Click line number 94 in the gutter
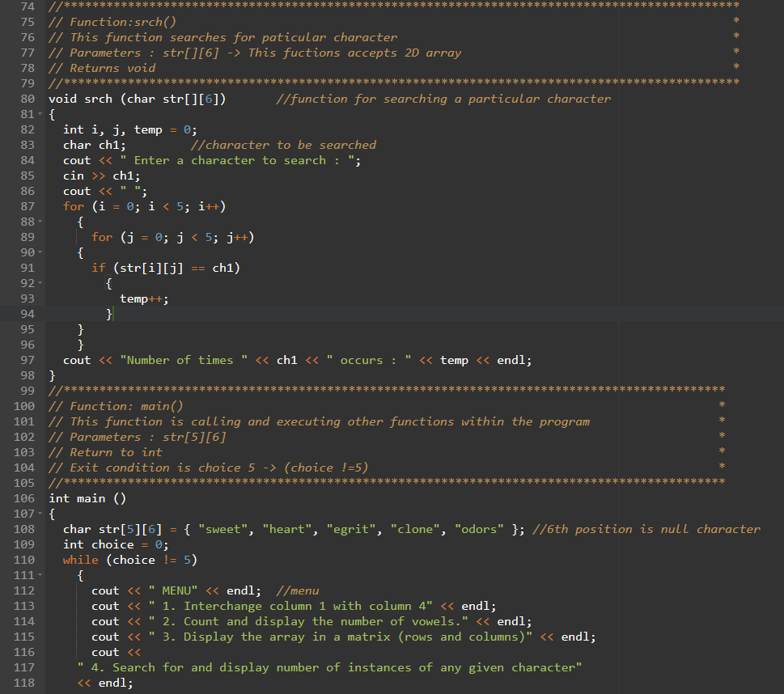Image resolution: width=784 pixels, height=694 pixels. click(x=28, y=314)
